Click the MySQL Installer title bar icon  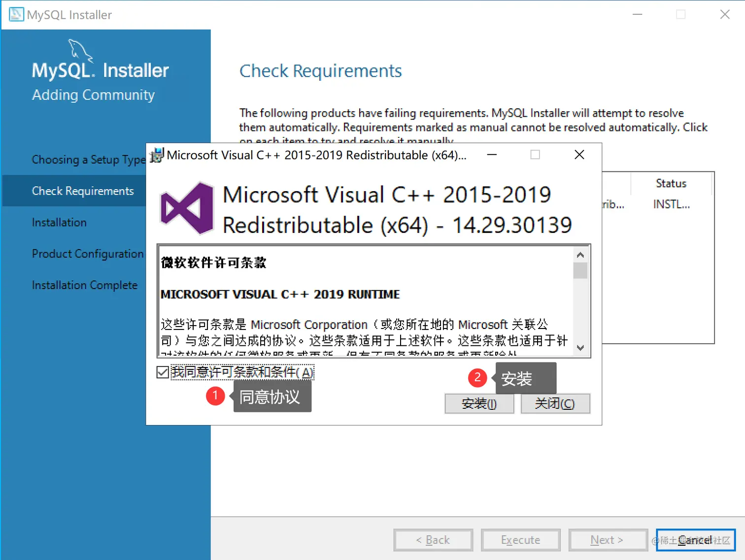click(x=16, y=14)
